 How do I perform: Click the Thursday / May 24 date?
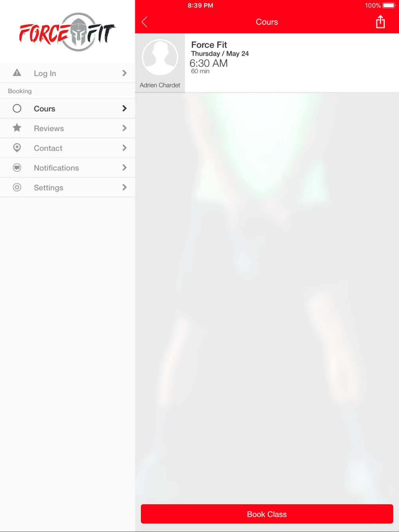click(220, 53)
